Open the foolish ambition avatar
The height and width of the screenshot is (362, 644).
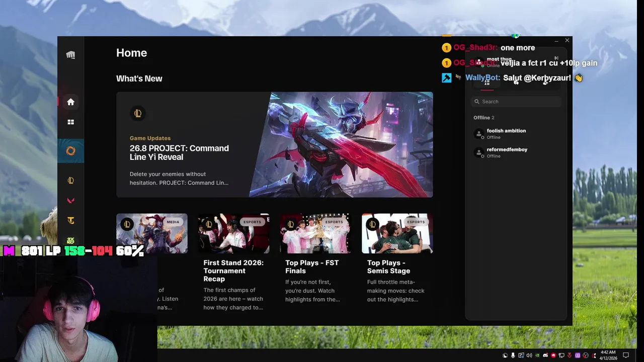[479, 134]
